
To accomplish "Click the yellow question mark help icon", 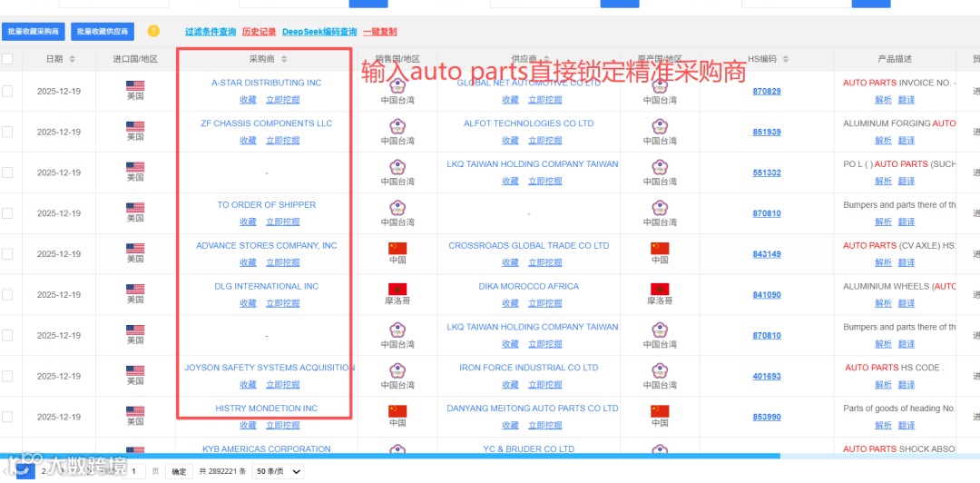I will tap(153, 31).
